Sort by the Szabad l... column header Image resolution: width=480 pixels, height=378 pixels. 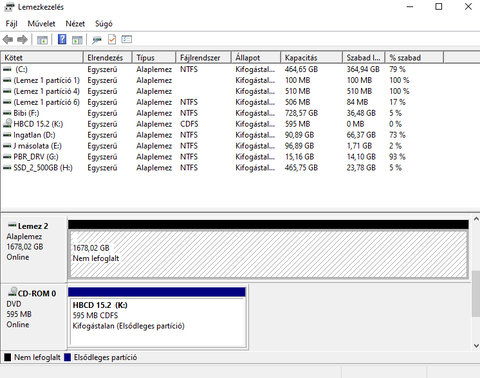point(364,57)
